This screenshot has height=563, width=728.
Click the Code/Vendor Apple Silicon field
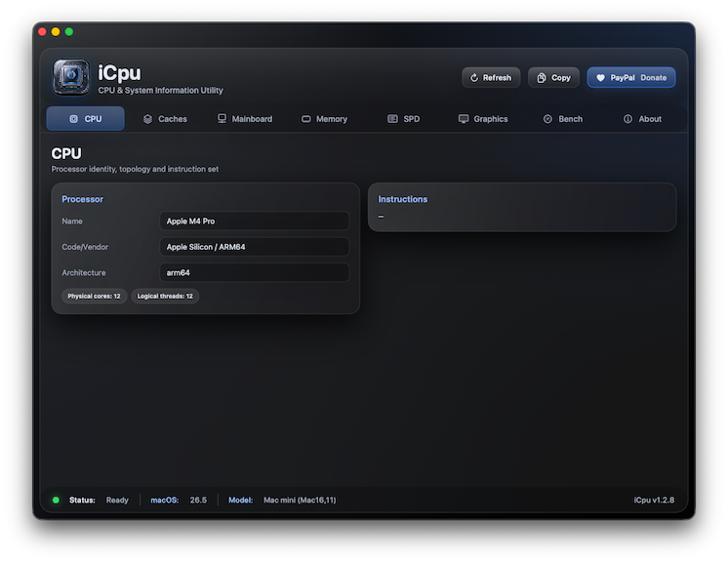[x=255, y=247]
